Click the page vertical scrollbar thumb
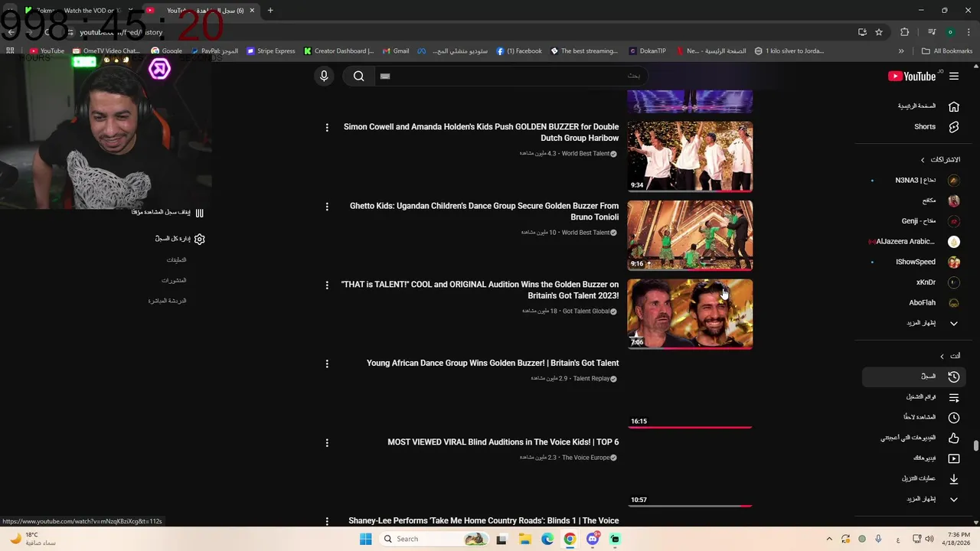The image size is (980, 551). click(976, 446)
